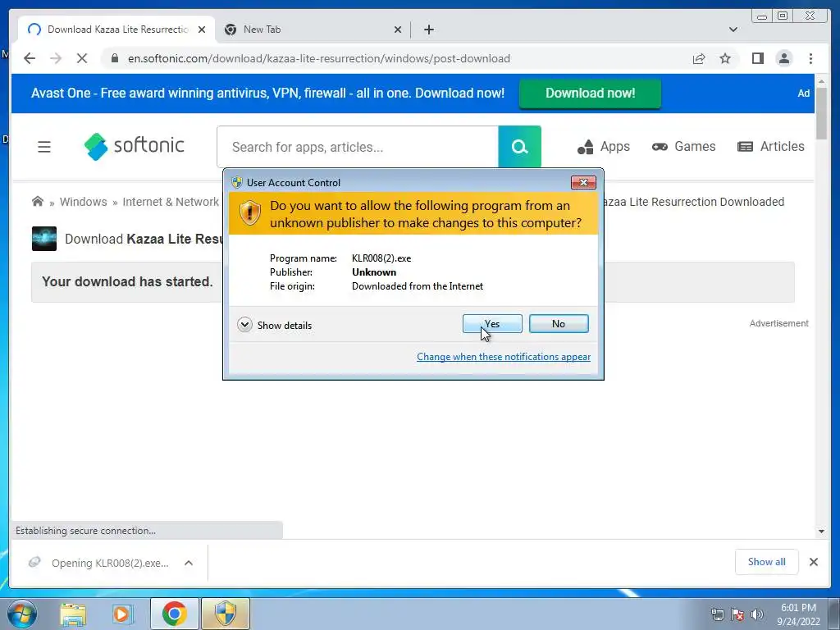The image size is (840, 630).
Task: Open Chrome three-dot menu
Action: [x=810, y=58]
